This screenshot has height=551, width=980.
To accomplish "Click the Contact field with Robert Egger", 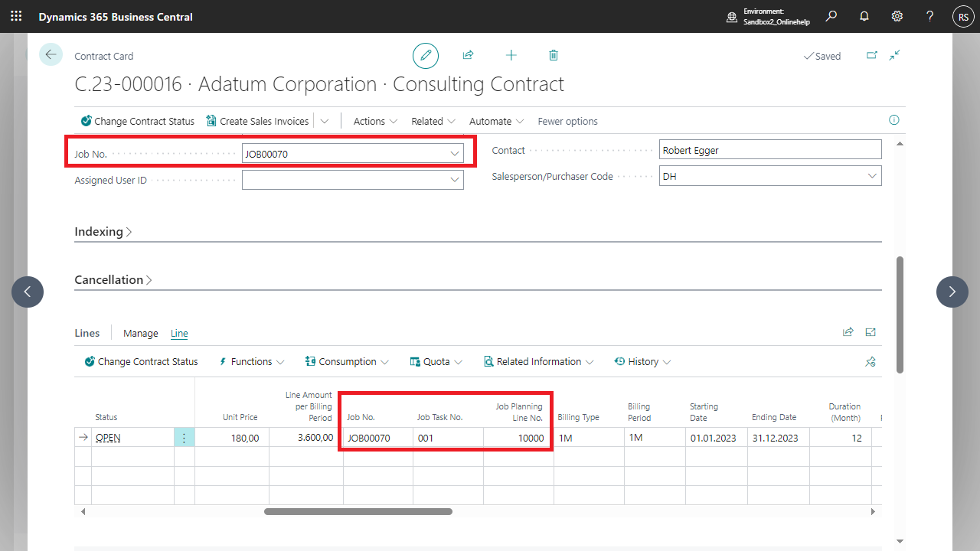I will [770, 150].
